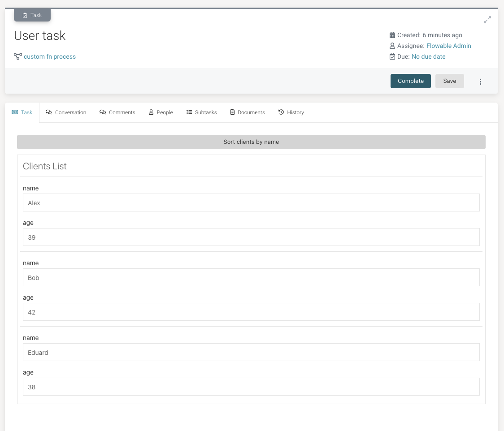Click the process icon beside custom fn process
Image resolution: width=504 pixels, height=431 pixels.
point(18,56)
